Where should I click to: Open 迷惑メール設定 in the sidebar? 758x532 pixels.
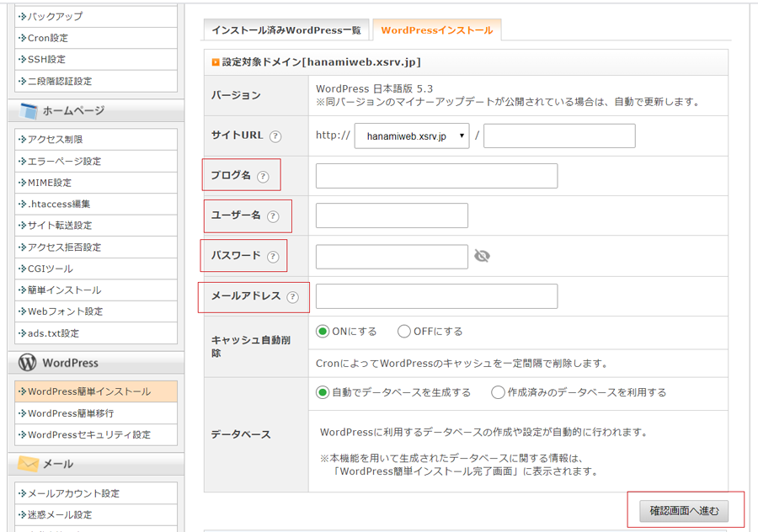(96, 514)
